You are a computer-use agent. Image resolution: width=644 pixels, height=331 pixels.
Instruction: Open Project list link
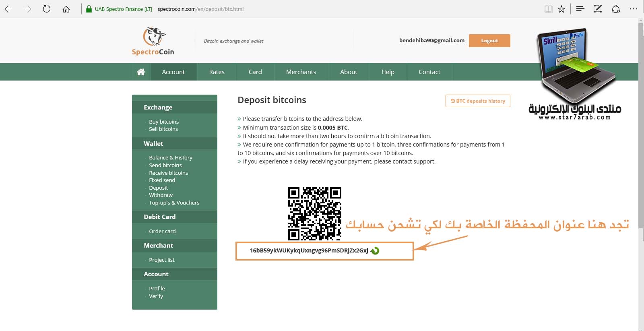point(162,260)
